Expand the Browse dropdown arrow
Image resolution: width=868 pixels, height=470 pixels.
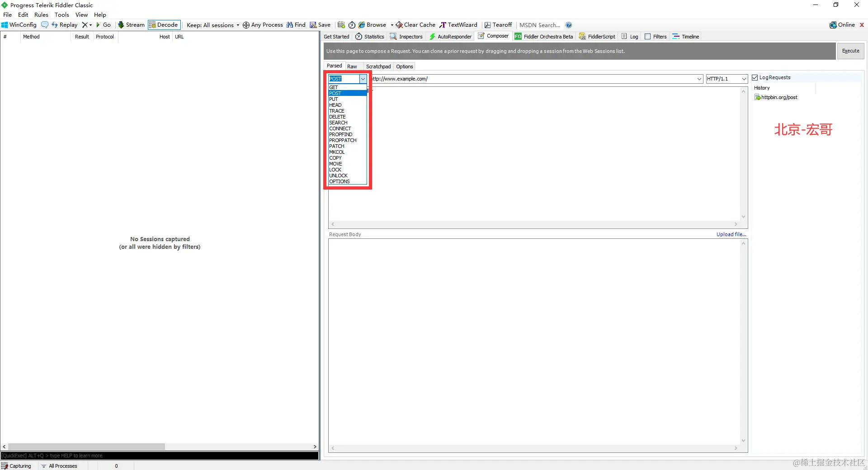pyautogui.click(x=392, y=25)
